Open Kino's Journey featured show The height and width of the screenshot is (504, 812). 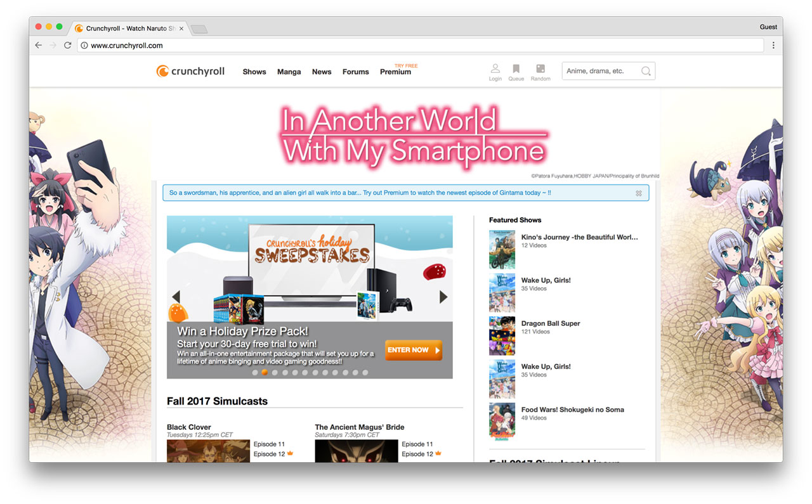pyautogui.click(x=580, y=237)
